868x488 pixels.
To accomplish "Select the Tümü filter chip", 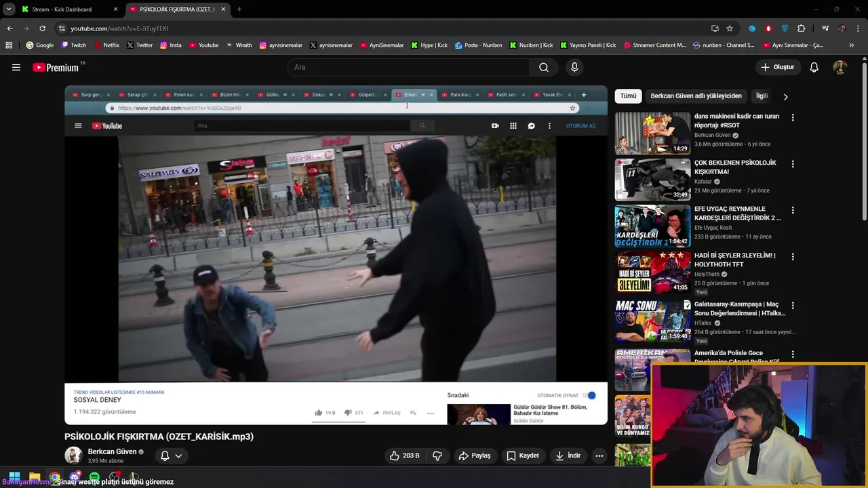I will coord(629,96).
